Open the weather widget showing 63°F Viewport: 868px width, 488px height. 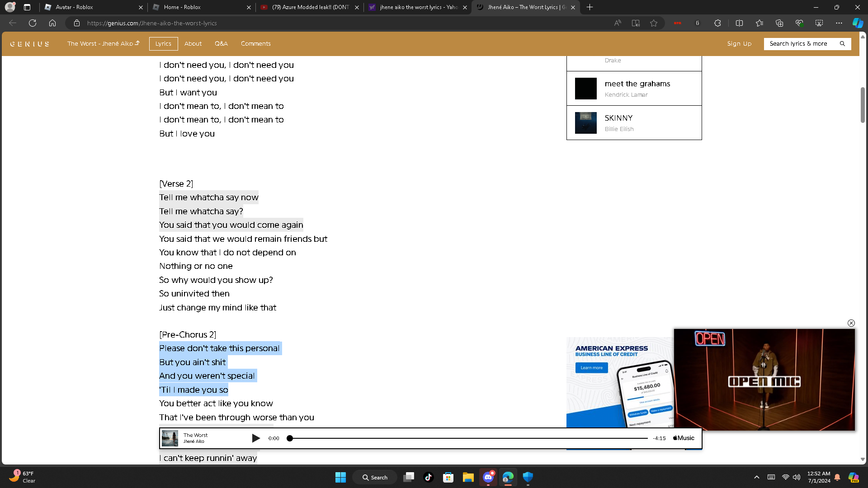click(23, 477)
